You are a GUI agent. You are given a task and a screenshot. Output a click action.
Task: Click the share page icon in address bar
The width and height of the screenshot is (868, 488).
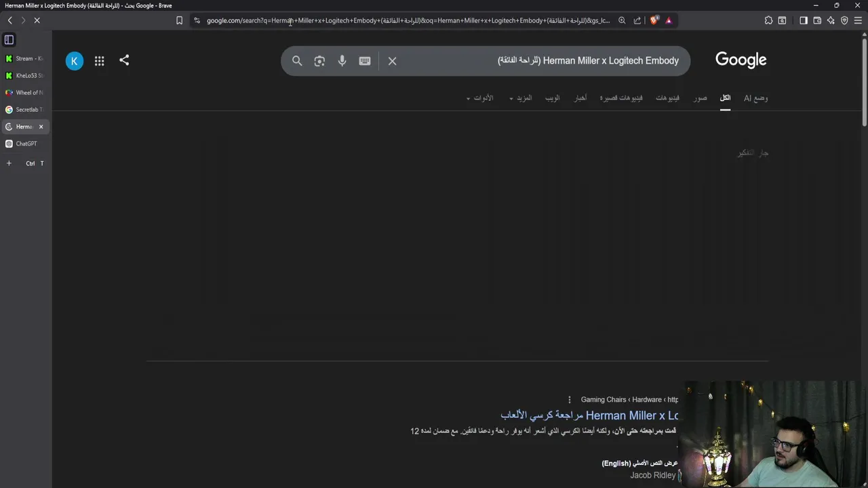637,20
